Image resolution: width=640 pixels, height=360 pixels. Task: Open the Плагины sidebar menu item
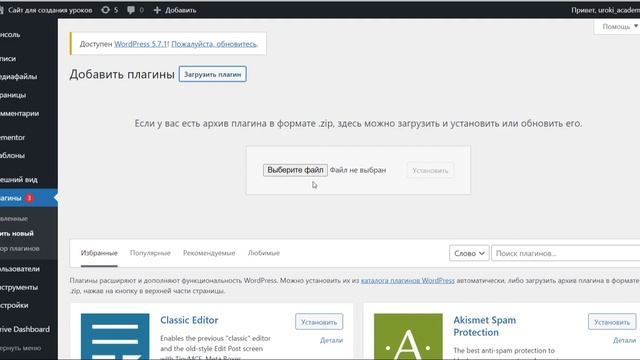pyautogui.click(x=29, y=198)
